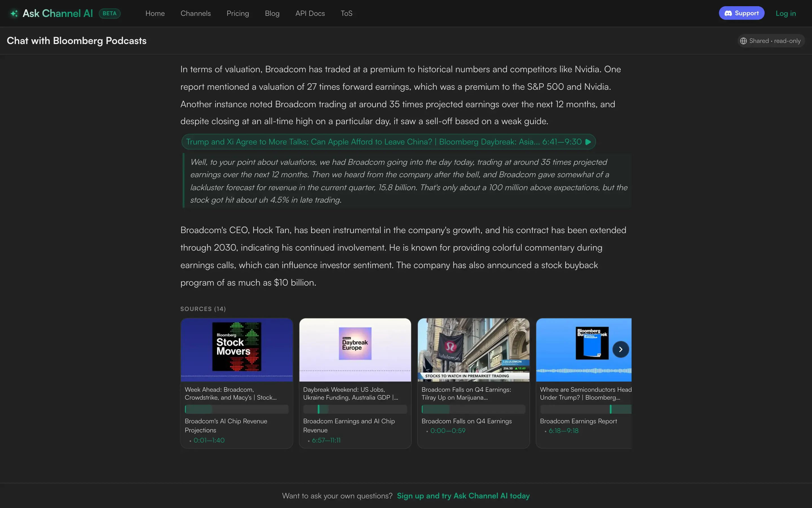Image resolution: width=812 pixels, height=508 pixels.
Task: Open the Daybreak Europe source thumbnail
Action: pyautogui.click(x=355, y=350)
